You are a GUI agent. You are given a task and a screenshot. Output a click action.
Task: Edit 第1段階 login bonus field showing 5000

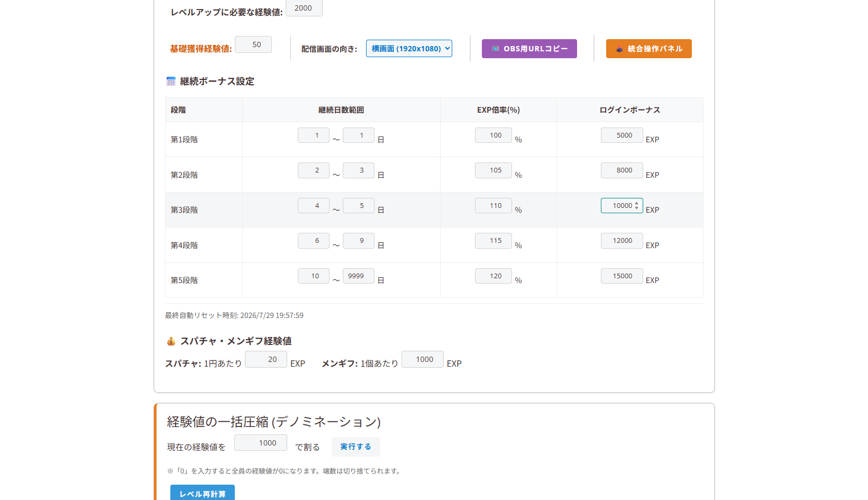click(622, 135)
